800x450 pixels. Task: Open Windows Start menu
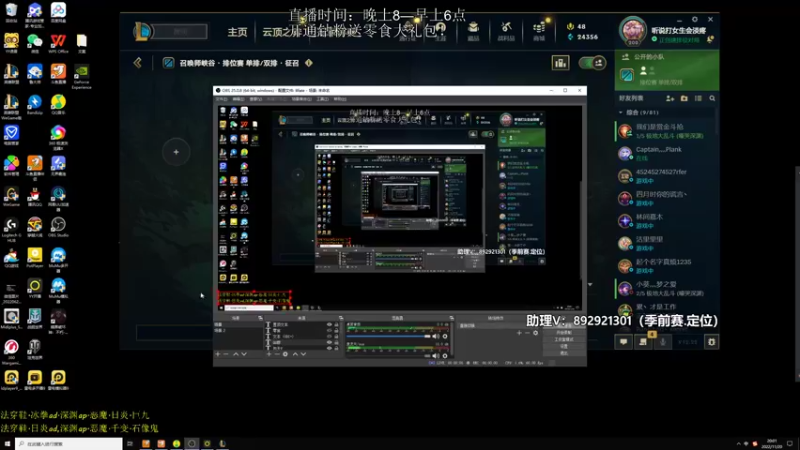point(7,444)
